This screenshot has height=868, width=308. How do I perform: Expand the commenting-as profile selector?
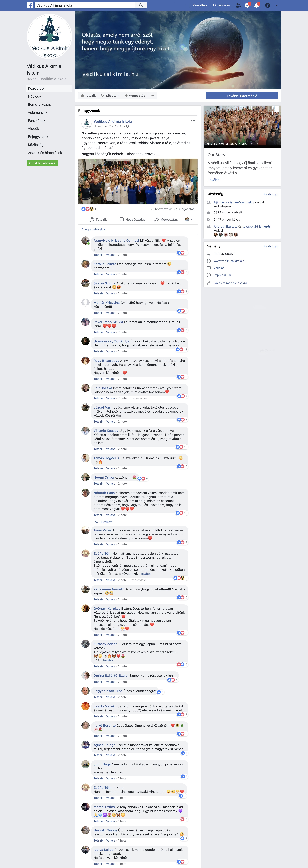click(189, 219)
